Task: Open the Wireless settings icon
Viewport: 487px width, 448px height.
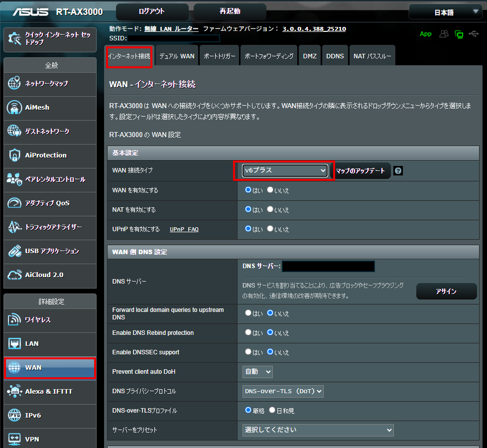Action: [14, 319]
